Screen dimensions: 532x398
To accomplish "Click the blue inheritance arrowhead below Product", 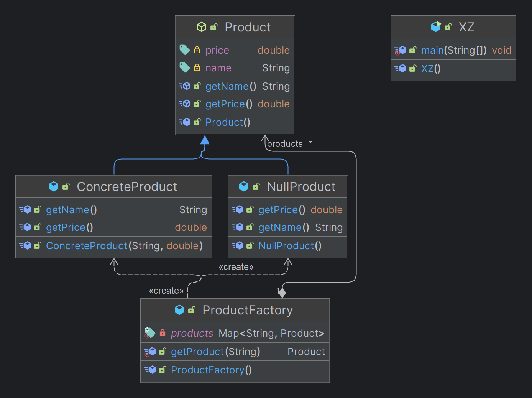I will pyautogui.click(x=205, y=140).
